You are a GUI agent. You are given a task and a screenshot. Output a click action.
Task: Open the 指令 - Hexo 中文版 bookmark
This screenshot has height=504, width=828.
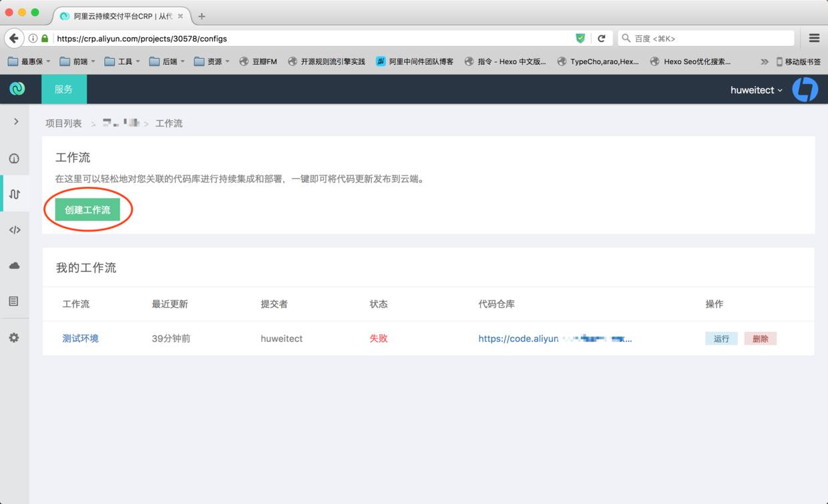505,61
